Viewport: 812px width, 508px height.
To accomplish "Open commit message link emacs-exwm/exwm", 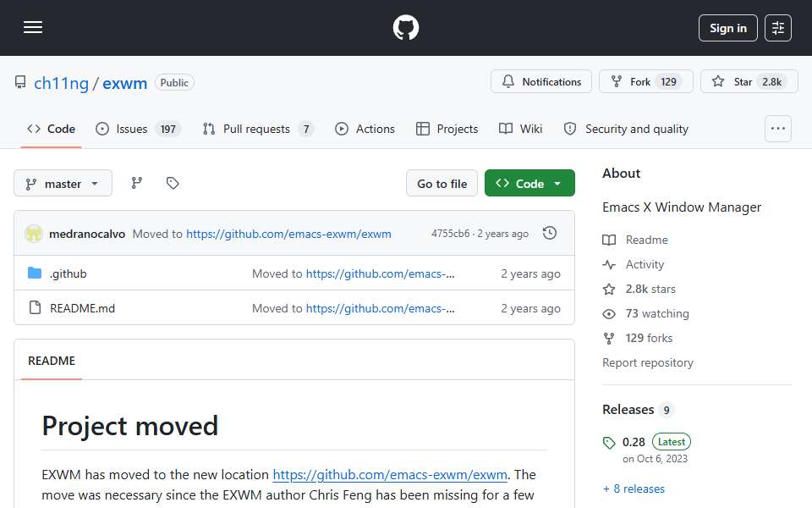I will click(288, 234).
